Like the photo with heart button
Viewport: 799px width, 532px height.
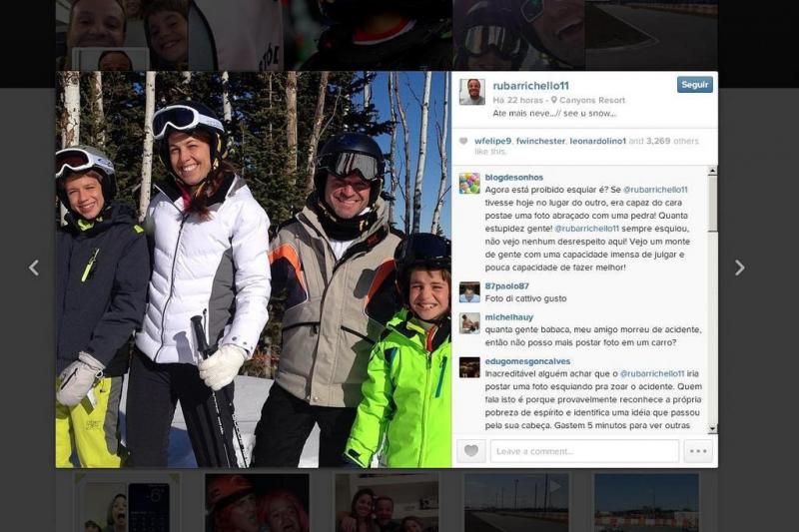tap(470, 451)
